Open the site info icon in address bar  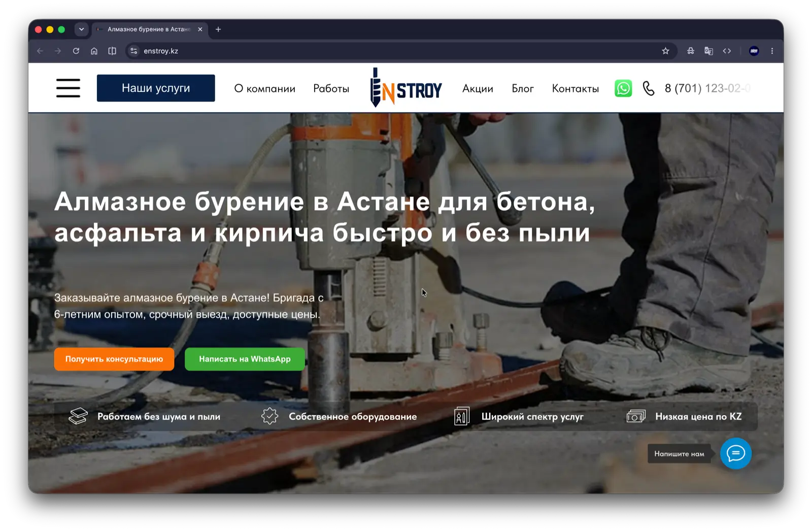tap(134, 51)
